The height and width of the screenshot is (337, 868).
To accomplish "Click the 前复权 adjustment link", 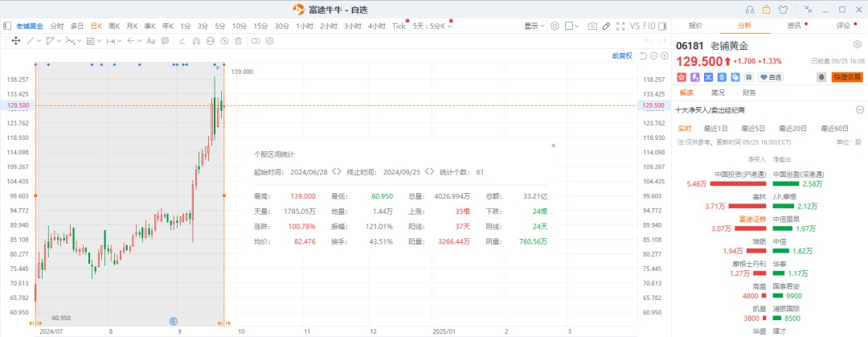I will 621,55.
